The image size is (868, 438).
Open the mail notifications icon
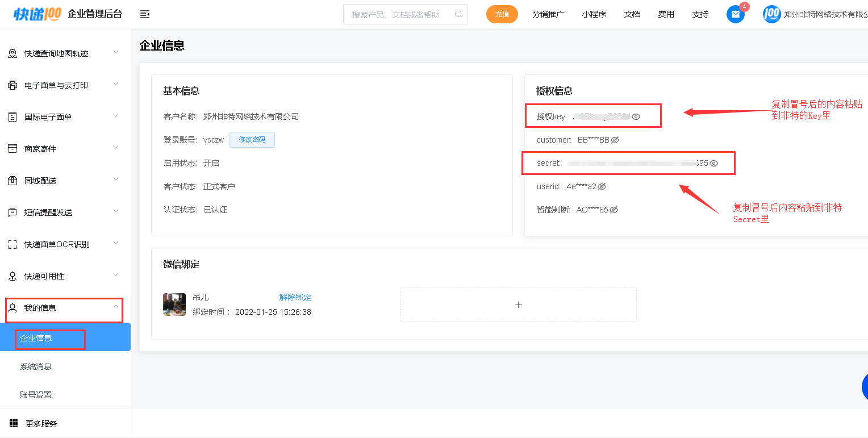click(736, 14)
